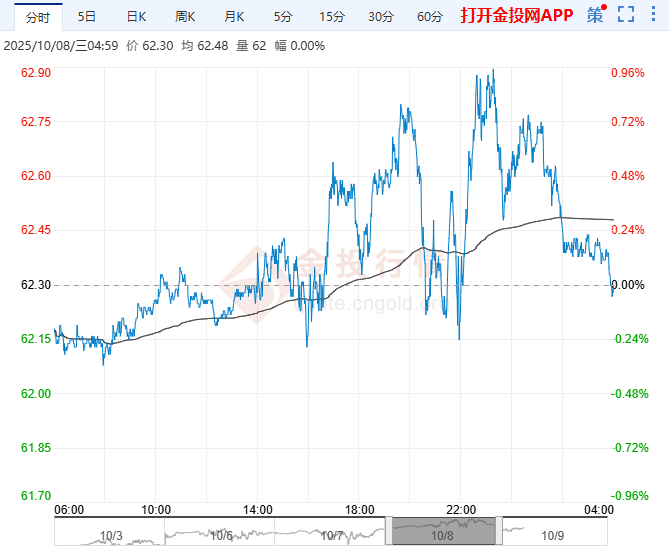Viewport: 670px width, 546px height.
Task: Select the 5分 interval
Action: click(x=282, y=16)
